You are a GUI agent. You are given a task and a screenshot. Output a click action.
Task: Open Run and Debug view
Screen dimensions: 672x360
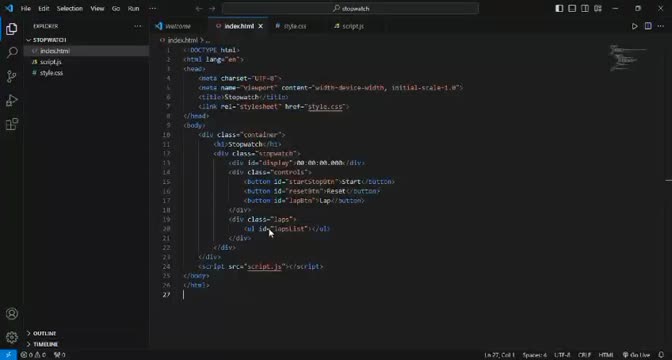pyautogui.click(x=12, y=100)
